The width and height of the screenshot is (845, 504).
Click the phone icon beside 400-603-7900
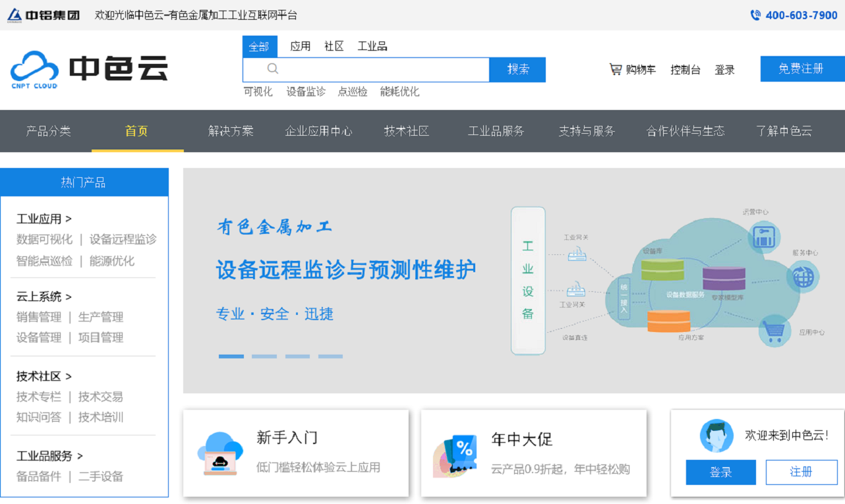755,15
